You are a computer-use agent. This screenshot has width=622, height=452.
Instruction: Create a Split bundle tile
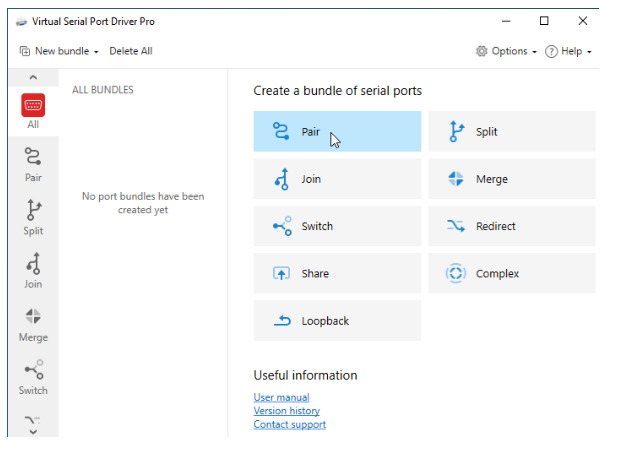point(512,131)
